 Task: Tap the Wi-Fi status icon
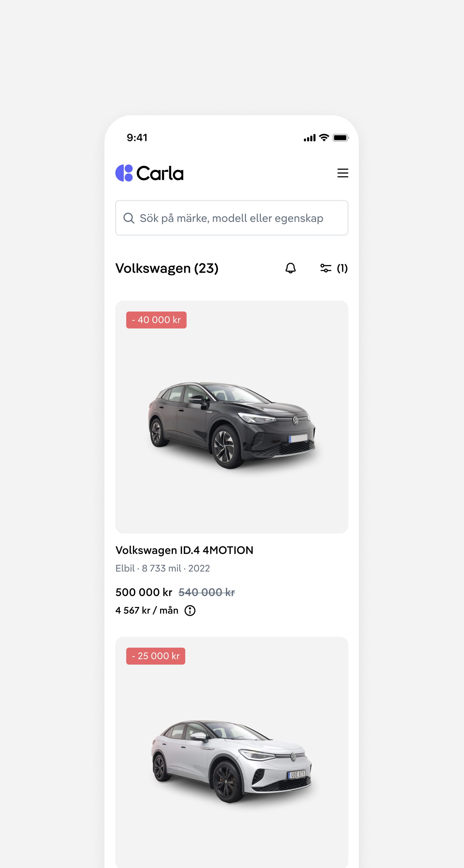pyautogui.click(x=324, y=138)
